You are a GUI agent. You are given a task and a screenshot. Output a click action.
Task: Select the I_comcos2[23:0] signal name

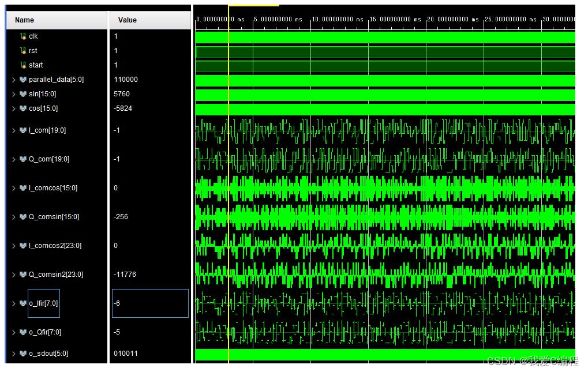pos(55,246)
